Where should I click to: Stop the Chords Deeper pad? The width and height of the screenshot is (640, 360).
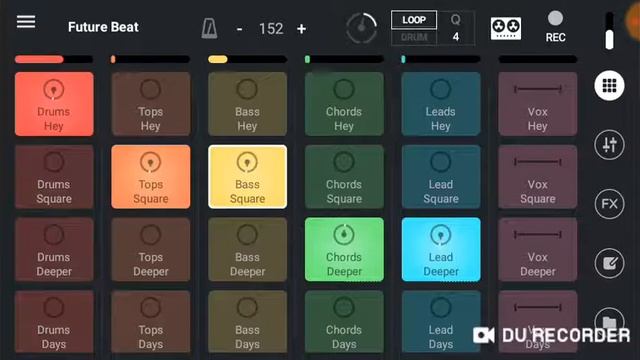coord(344,249)
